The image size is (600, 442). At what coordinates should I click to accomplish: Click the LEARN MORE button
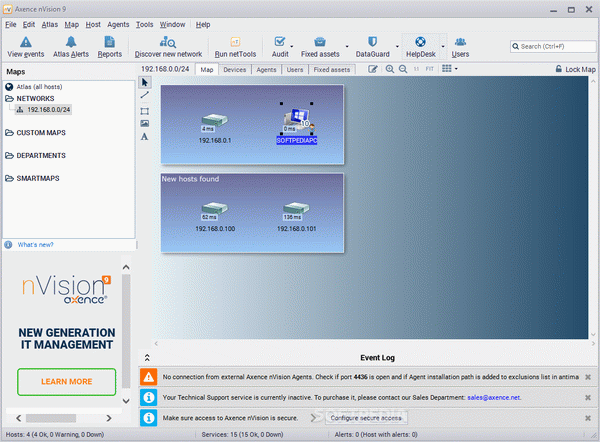click(x=67, y=382)
